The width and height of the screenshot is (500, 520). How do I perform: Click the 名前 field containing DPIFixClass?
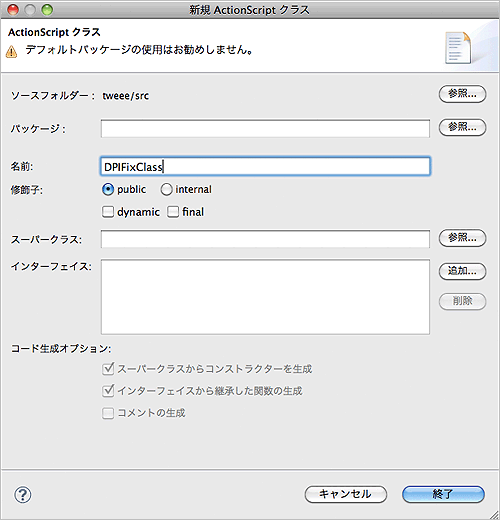(x=265, y=166)
